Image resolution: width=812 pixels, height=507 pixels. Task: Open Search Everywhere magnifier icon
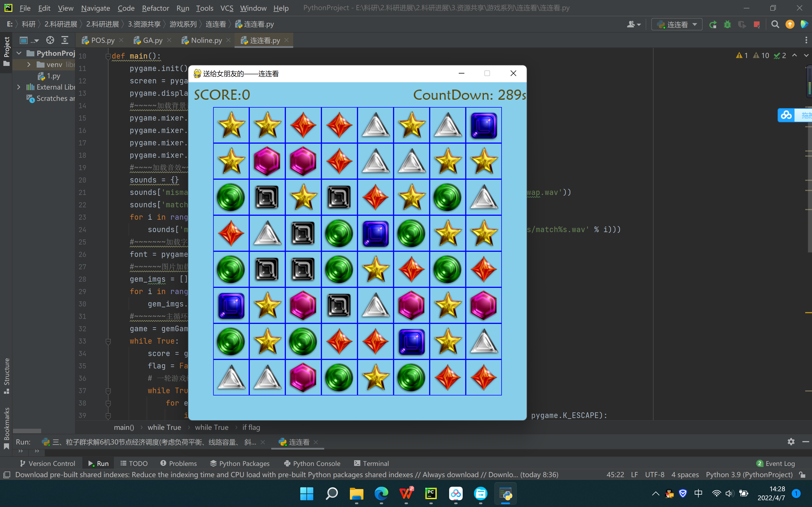coord(775,25)
